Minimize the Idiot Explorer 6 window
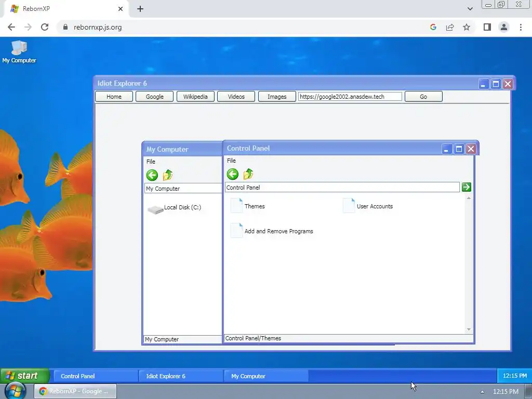The height and width of the screenshot is (399, 532). tap(484, 84)
